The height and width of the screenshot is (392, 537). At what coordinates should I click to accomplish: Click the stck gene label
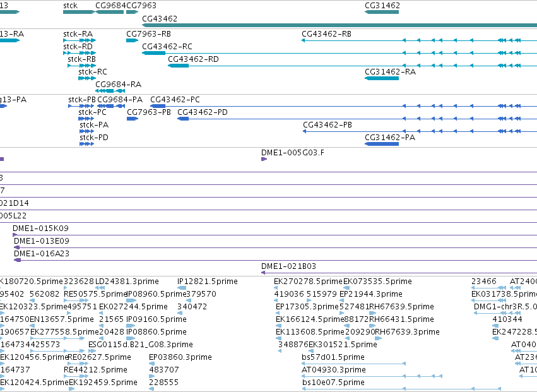70,6
